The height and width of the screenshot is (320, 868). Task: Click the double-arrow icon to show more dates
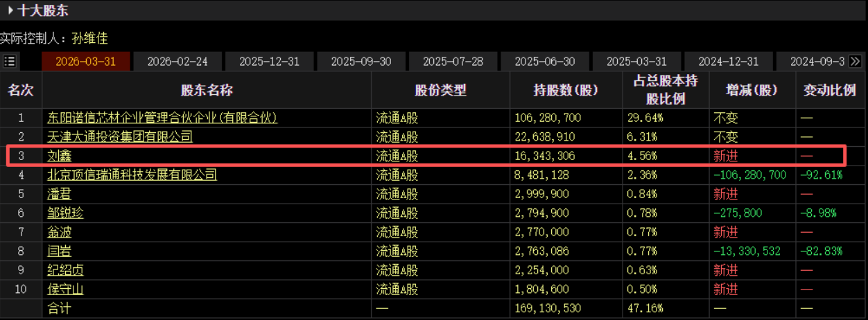(x=855, y=61)
